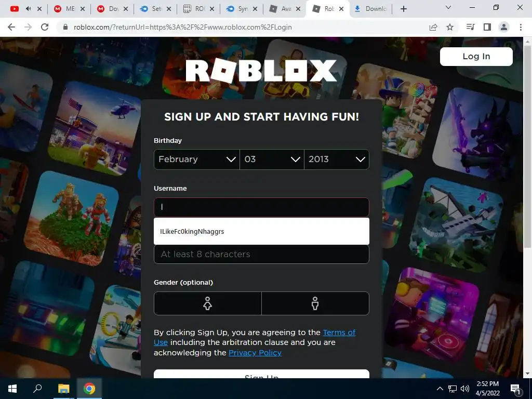Bookmark this tab with the star
The height and width of the screenshot is (399, 532).
tap(450, 27)
